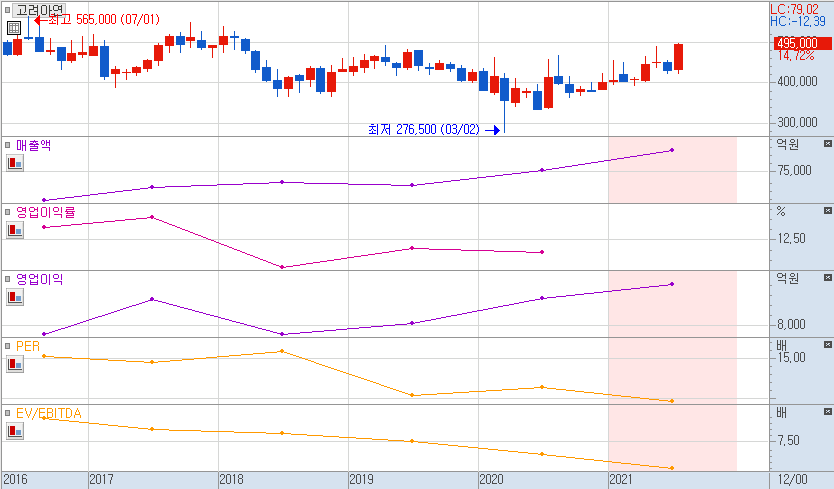Click the 2016 label on time axis

(15, 479)
